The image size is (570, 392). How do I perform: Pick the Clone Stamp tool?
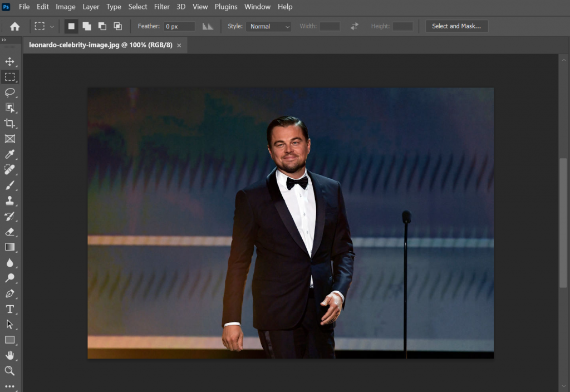10,202
